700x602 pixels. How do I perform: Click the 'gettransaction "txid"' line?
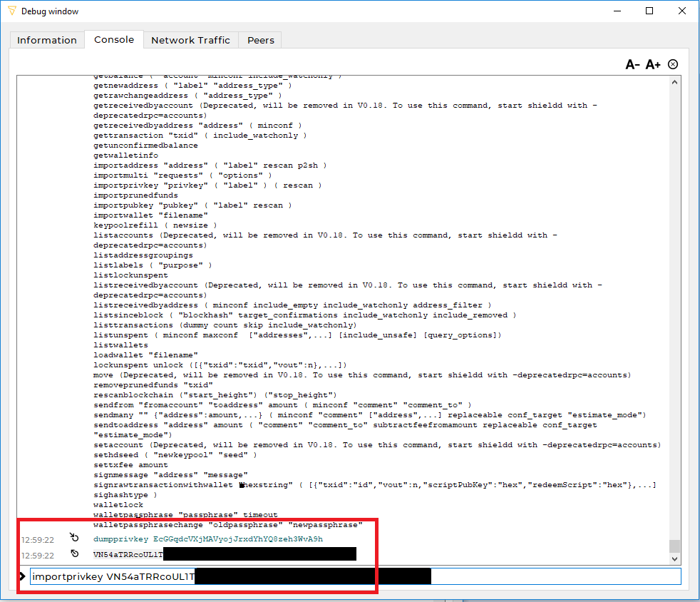[200, 136]
